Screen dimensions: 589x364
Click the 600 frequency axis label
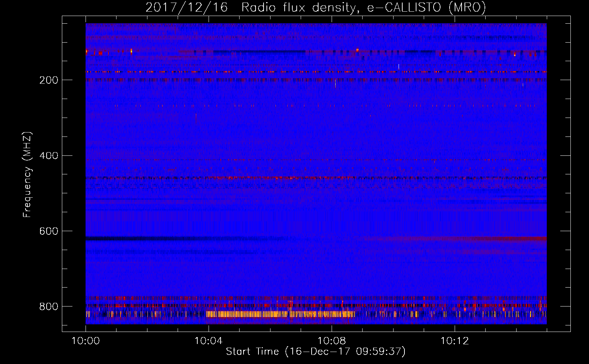click(48, 231)
